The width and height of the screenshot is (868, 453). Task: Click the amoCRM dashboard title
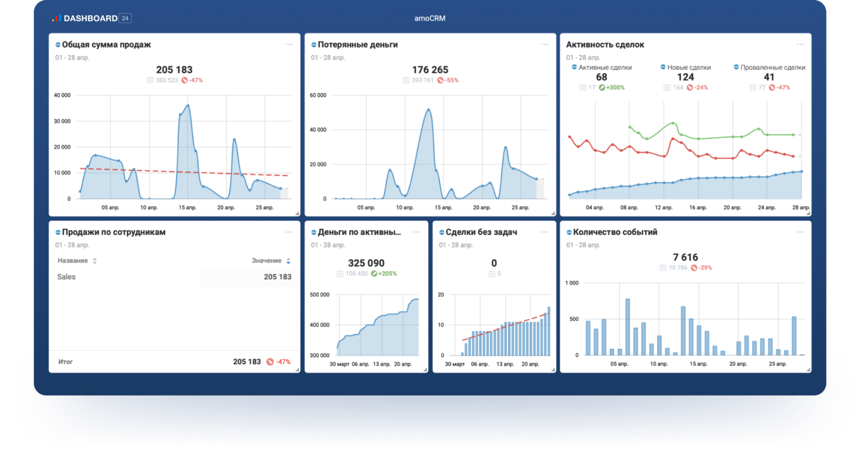pyautogui.click(x=429, y=18)
